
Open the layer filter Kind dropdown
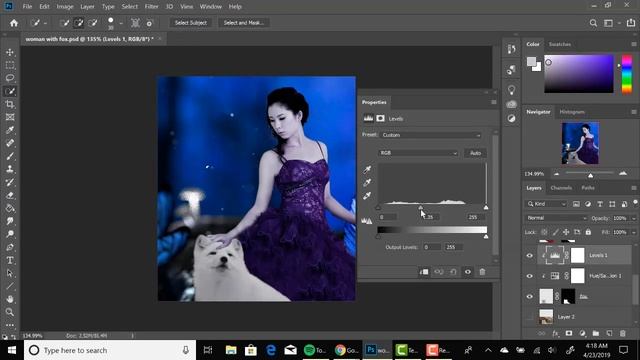(547, 204)
